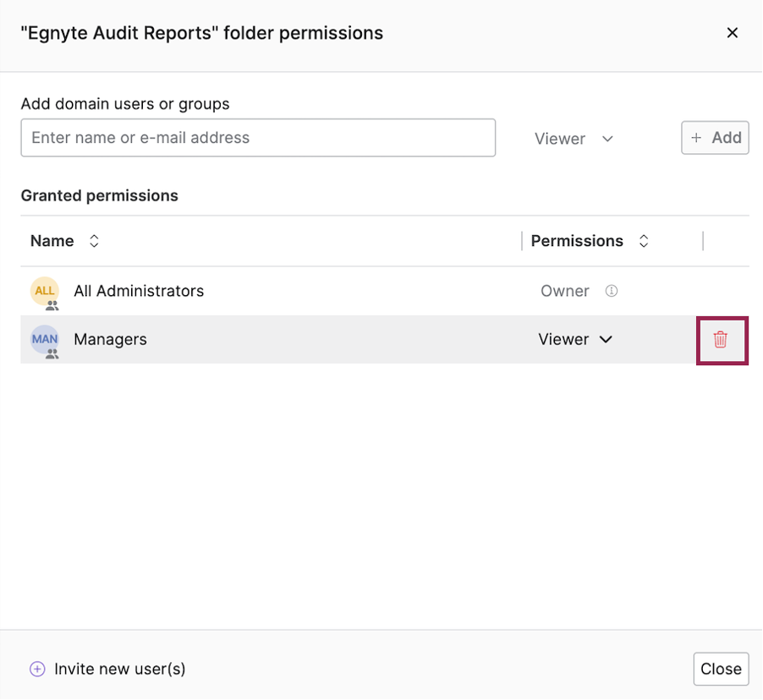Image resolution: width=763 pixels, height=700 pixels.
Task: Open the Viewer role dropdown beside Add
Action: 574,139
